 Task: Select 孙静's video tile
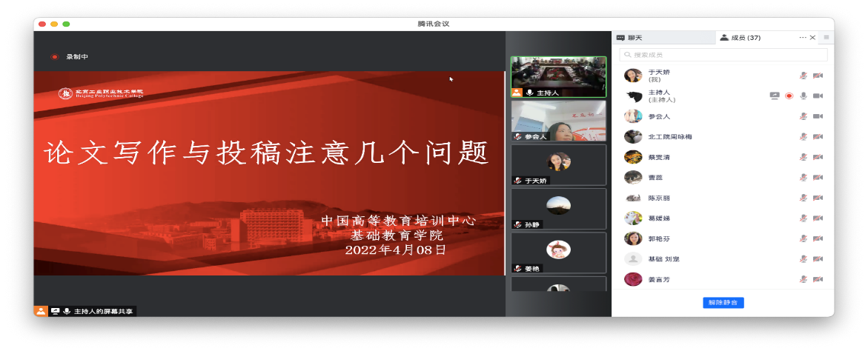tap(558, 208)
